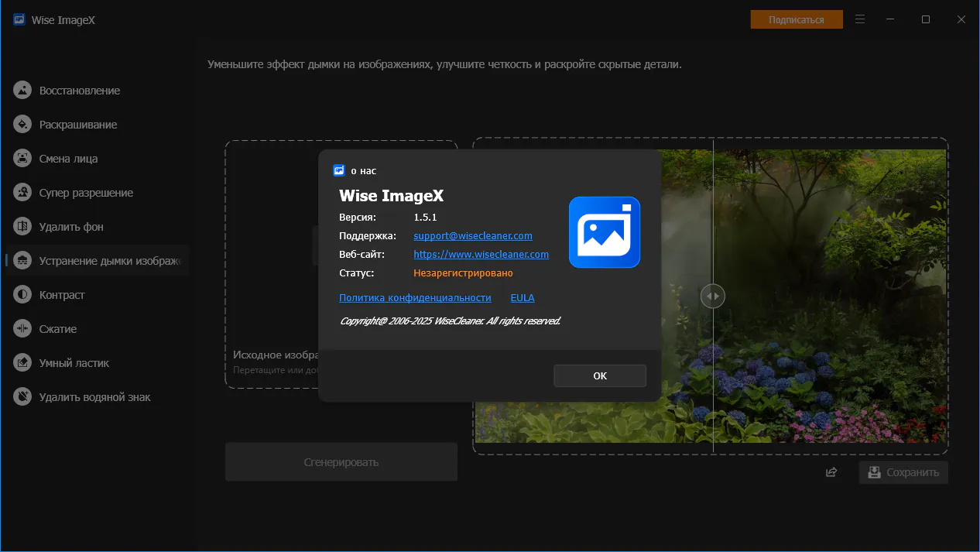Open Удалить водяной знак label
This screenshot has height=552, width=980.
95,397
